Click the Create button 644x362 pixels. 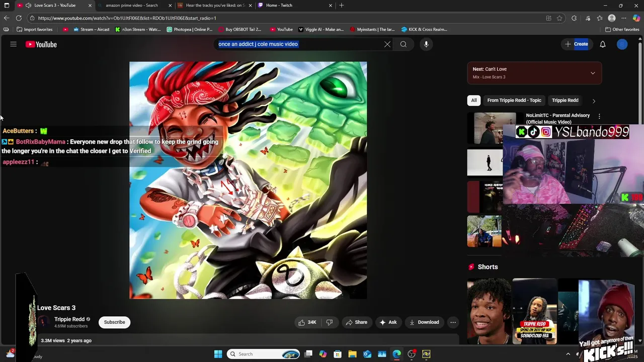(576, 44)
